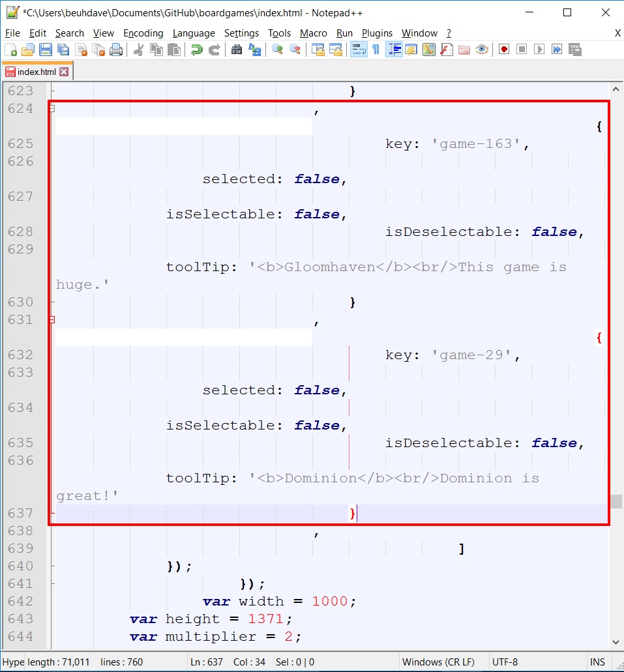
Task: Open the Encoding menu
Action: coord(143,33)
